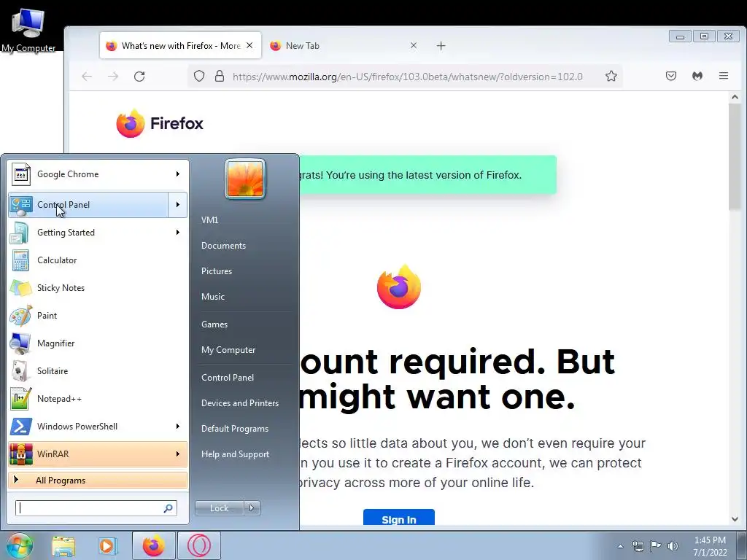Screen dimensions: 747x560
Task: Click the Sign In button
Action: (x=399, y=518)
